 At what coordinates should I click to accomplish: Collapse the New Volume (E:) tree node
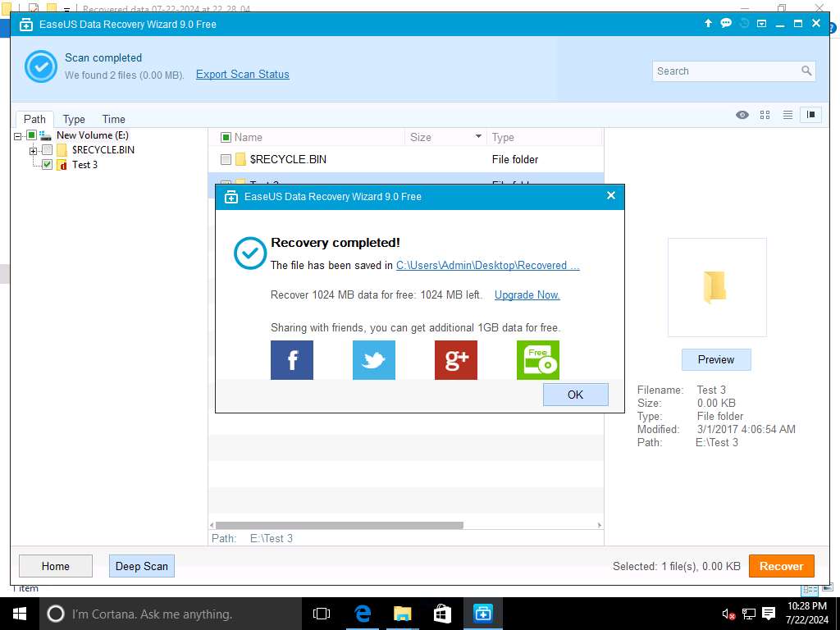pyautogui.click(x=18, y=136)
